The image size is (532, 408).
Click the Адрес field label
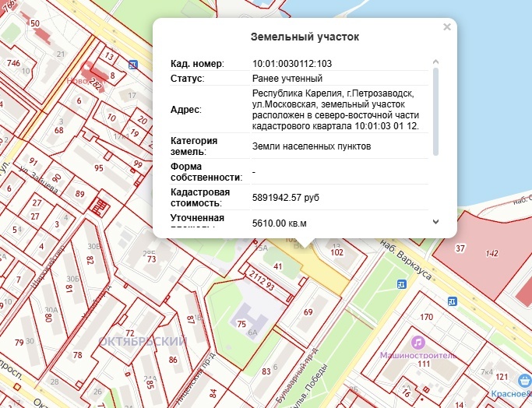point(185,110)
